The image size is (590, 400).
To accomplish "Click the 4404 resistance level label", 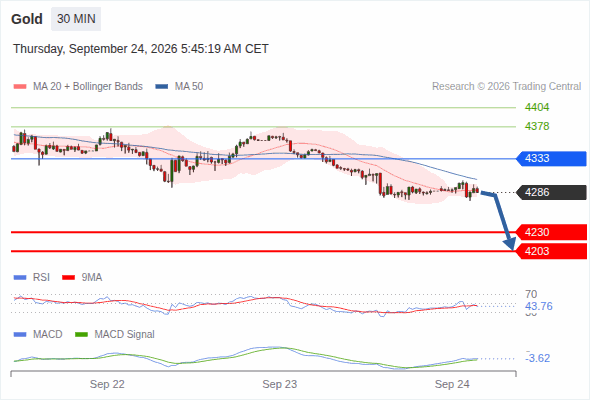I will [537, 108].
